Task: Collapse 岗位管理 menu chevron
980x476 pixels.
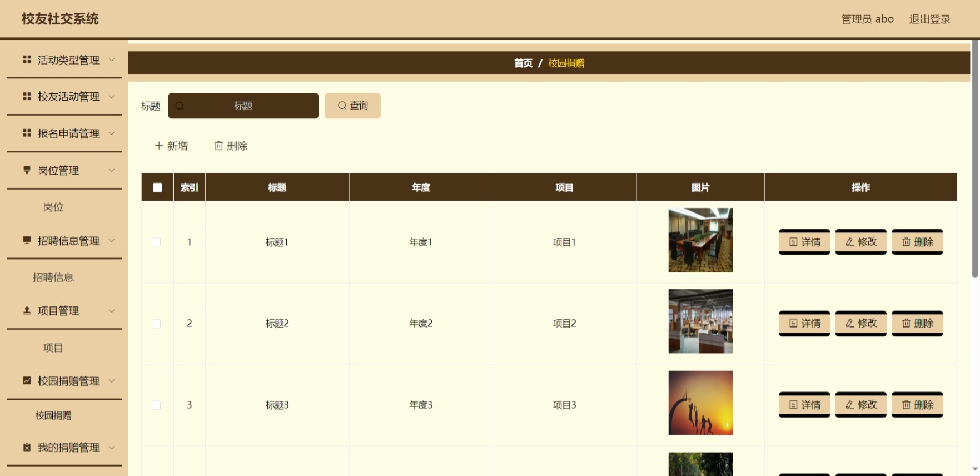Action: pyautogui.click(x=112, y=170)
